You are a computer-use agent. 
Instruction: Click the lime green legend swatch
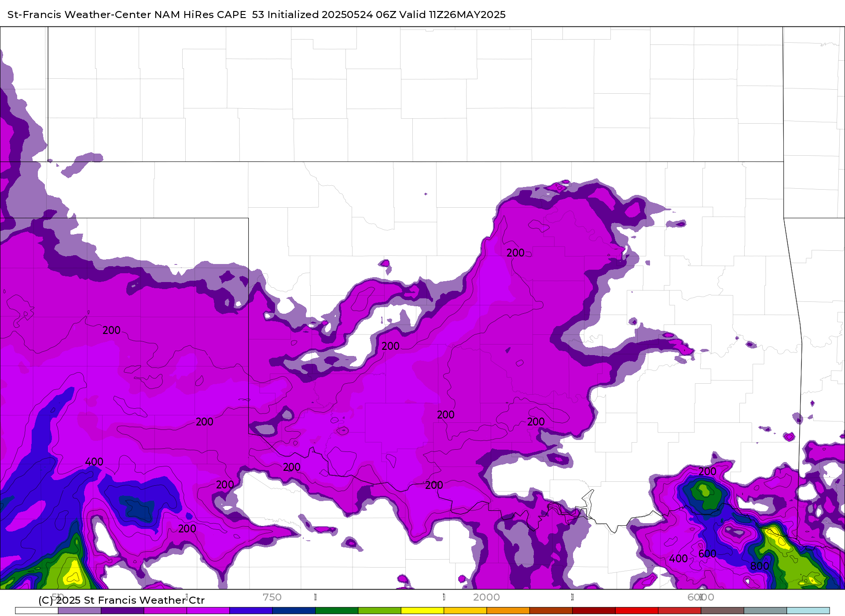[x=379, y=611]
